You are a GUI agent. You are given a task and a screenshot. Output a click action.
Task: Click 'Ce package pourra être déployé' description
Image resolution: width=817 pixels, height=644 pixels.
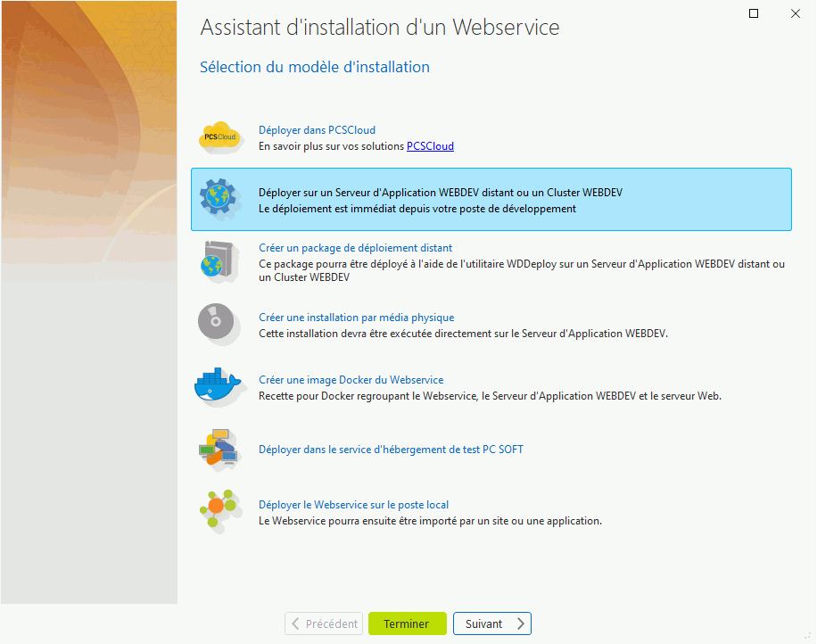tap(522, 270)
